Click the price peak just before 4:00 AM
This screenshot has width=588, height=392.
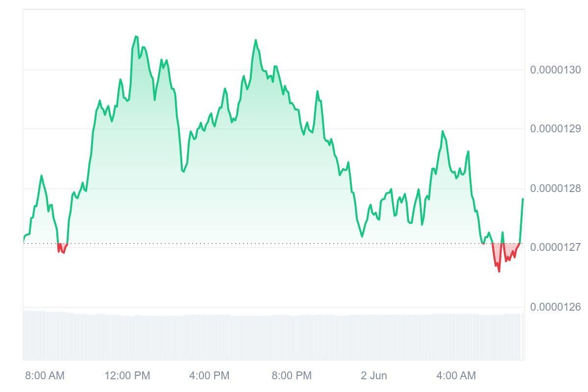(442, 131)
